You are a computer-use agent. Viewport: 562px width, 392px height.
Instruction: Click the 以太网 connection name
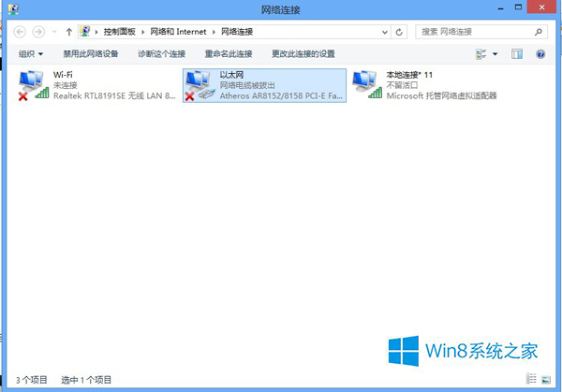coord(231,75)
